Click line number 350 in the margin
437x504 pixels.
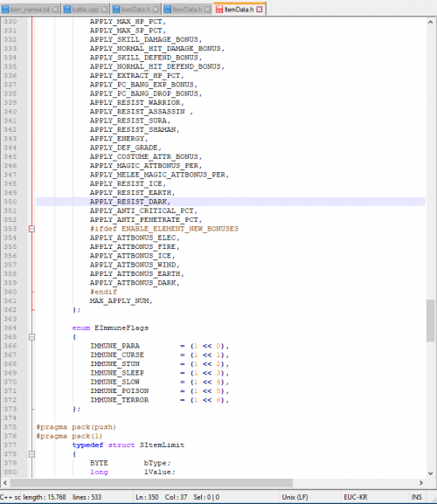click(x=10, y=202)
